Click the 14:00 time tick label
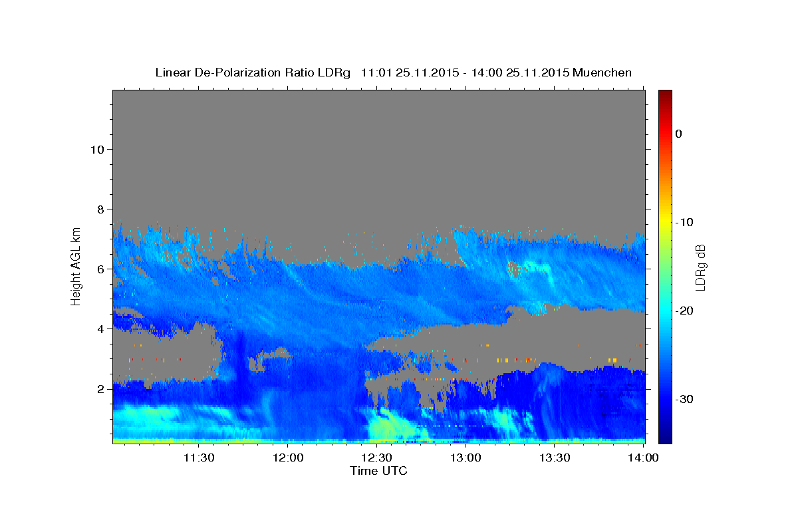 [x=643, y=458]
